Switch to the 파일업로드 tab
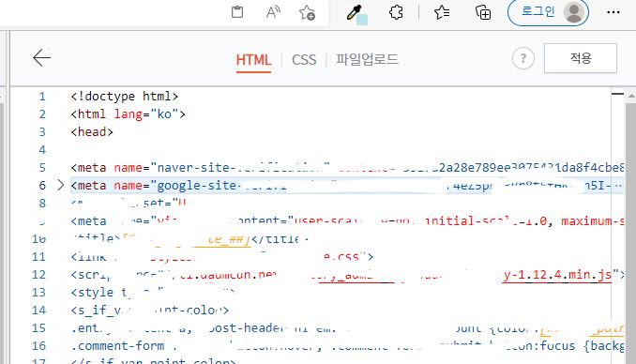 click(x=367, y=59)
